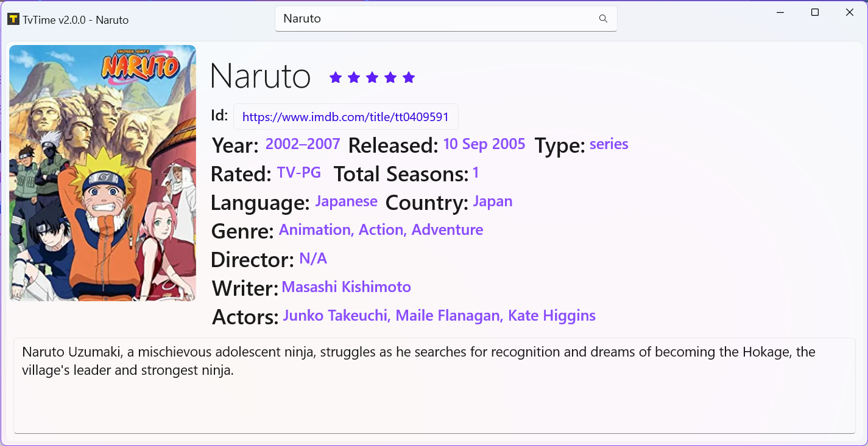
Task: Click the country value Japan
Action: (x=493, y=202)
